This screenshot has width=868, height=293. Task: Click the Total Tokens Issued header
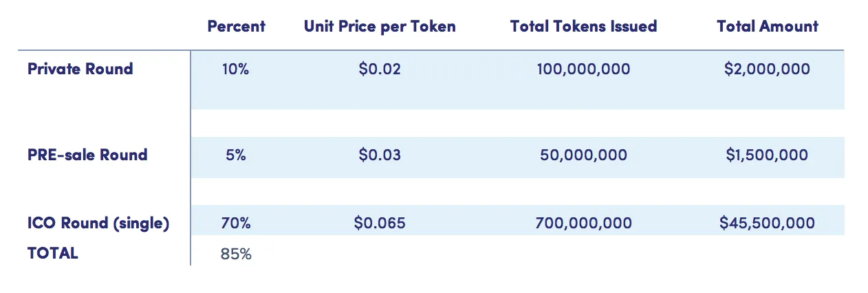point(583,26)
